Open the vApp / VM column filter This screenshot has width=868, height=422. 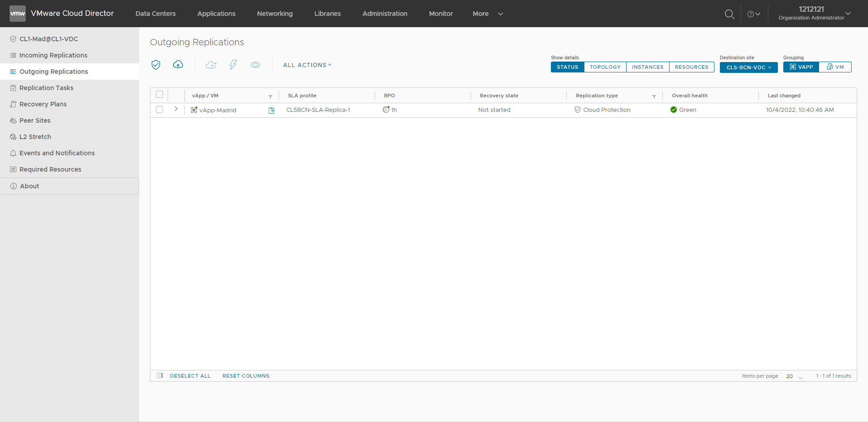(270, 96)
